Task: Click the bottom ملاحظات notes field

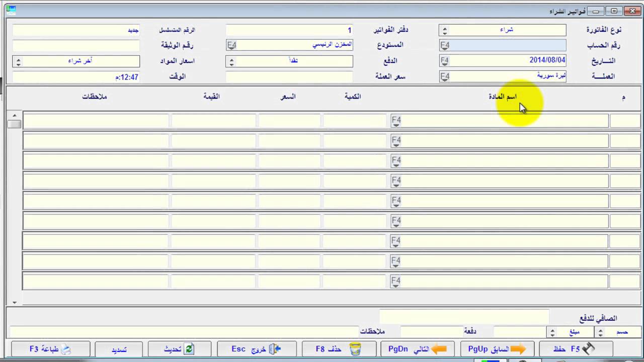Action: coord(184,332)
